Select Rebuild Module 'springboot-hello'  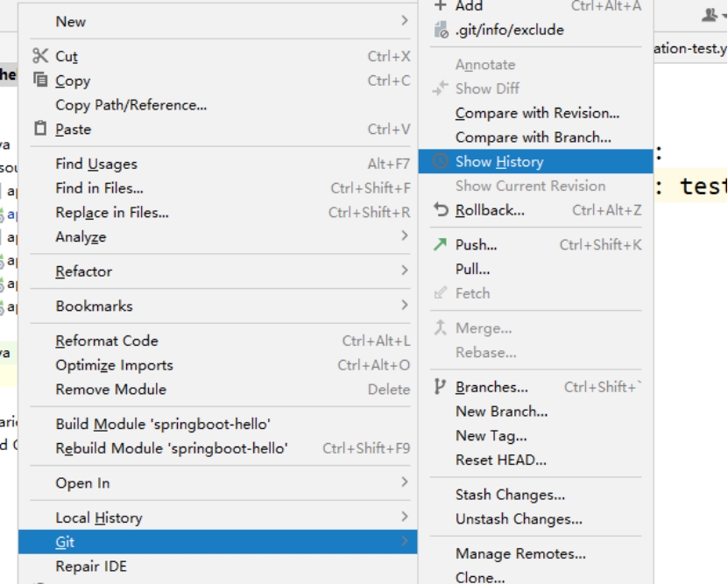171,448
